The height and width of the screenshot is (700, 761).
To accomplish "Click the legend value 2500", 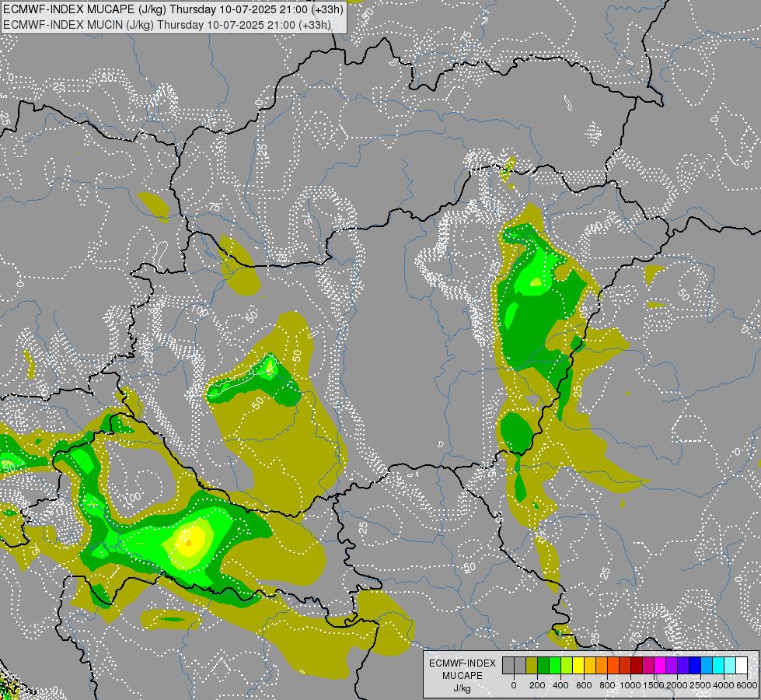I will click(x=700, y=685).
